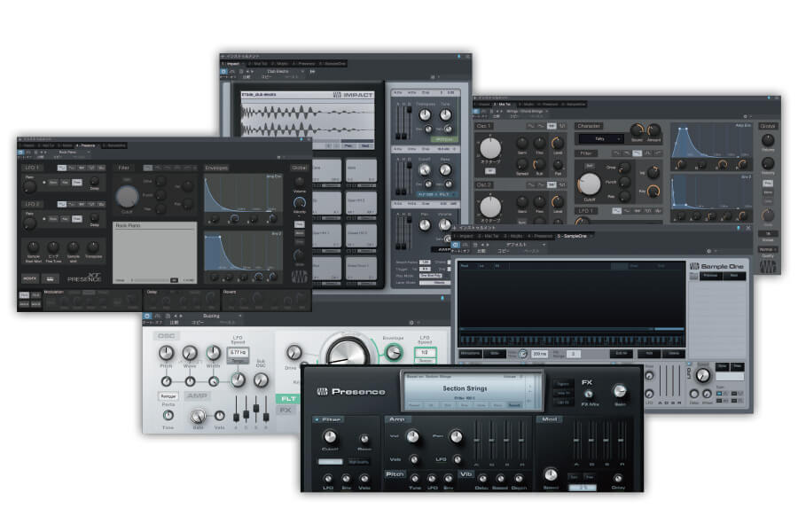This screenshot has height=532, width=798.
Task: Open gear settings in the Mojito synth window
Action: [x=411, y=322]
